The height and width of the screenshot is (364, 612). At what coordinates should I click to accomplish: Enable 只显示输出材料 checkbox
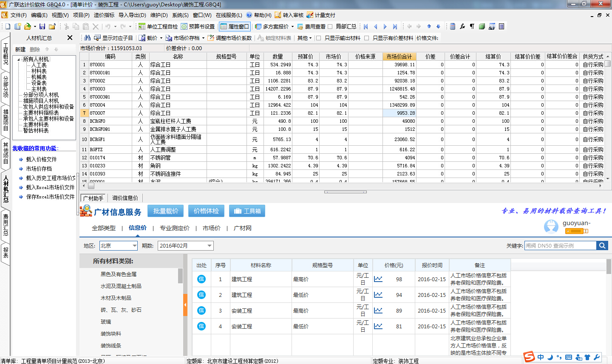click(319, 38)
